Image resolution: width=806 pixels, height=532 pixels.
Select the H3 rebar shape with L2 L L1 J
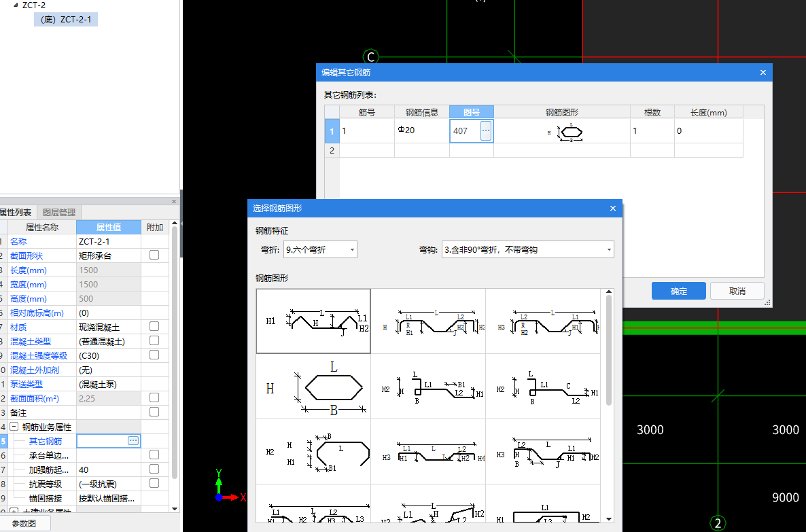pyautogui.click(x=543, y=451)
